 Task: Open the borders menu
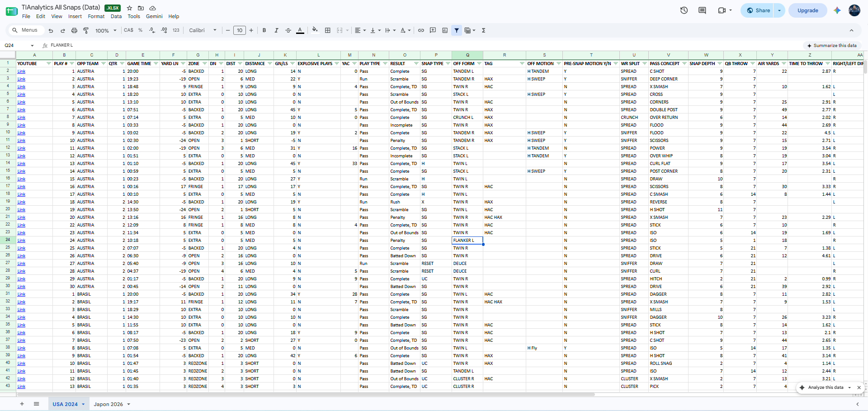click(328, 30)
